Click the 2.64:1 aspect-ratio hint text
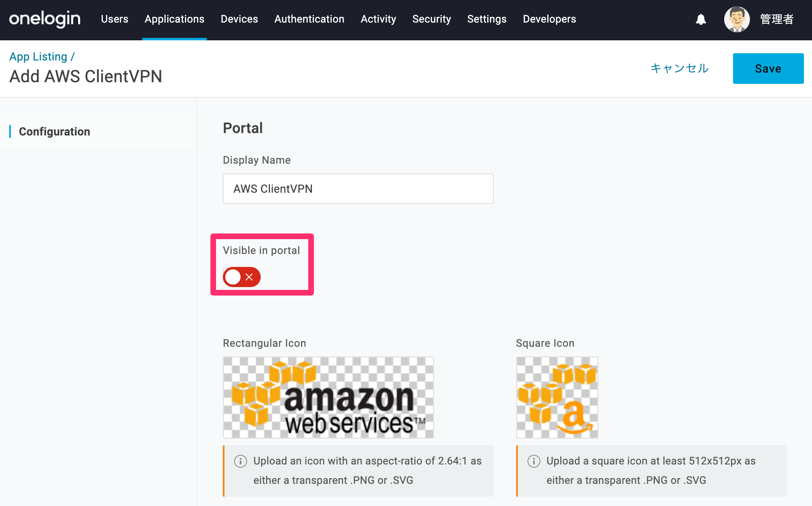 pyautogui.click(x=368, y=471)
